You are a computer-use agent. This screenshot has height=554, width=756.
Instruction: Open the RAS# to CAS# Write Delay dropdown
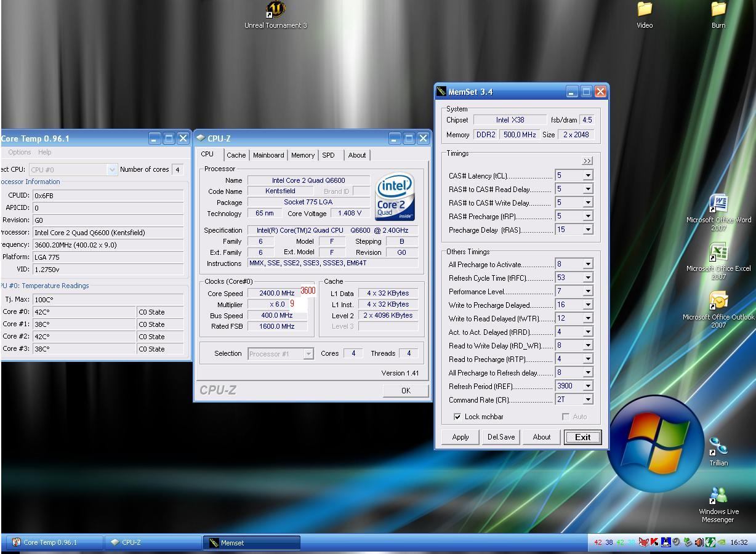point(587,203)
